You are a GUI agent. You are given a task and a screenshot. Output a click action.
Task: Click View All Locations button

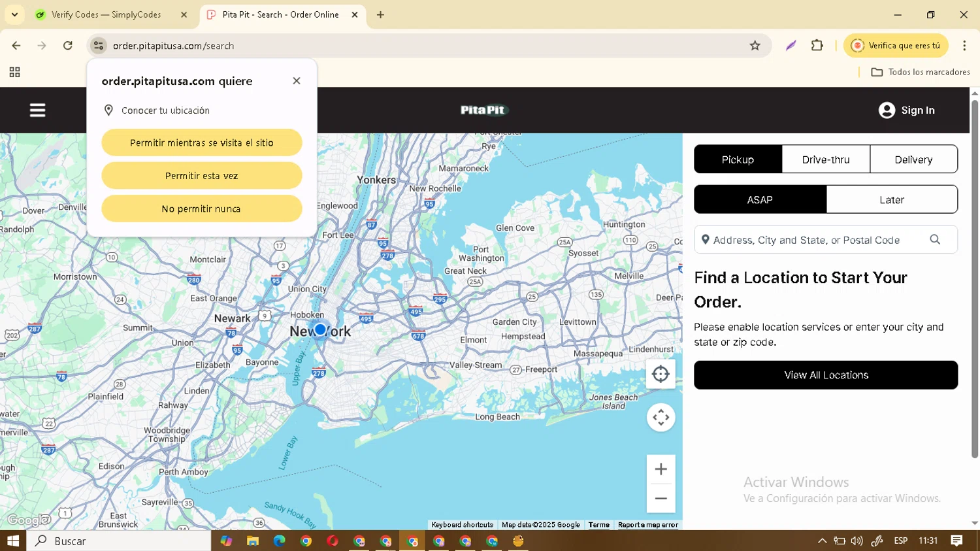tap(826, 375)
